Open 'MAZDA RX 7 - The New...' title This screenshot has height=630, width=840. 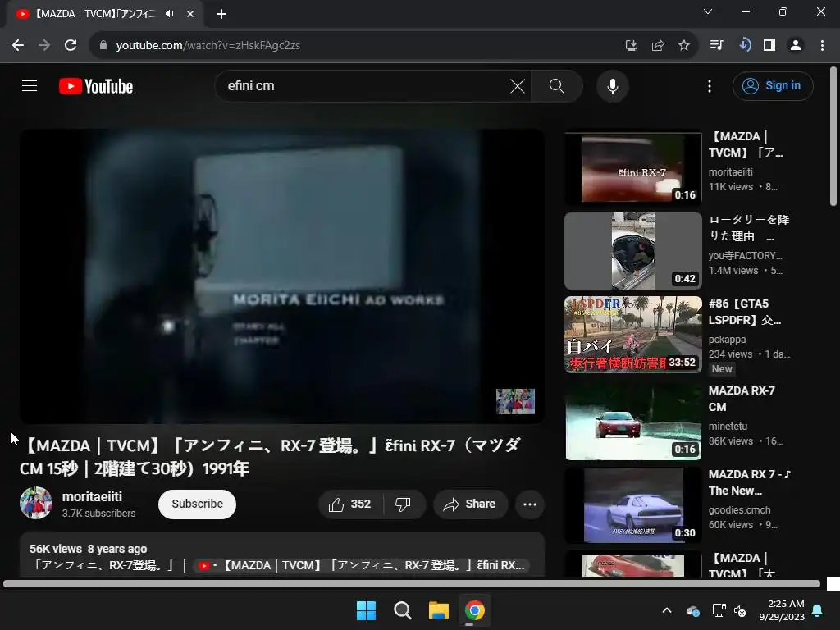[750, 482]
